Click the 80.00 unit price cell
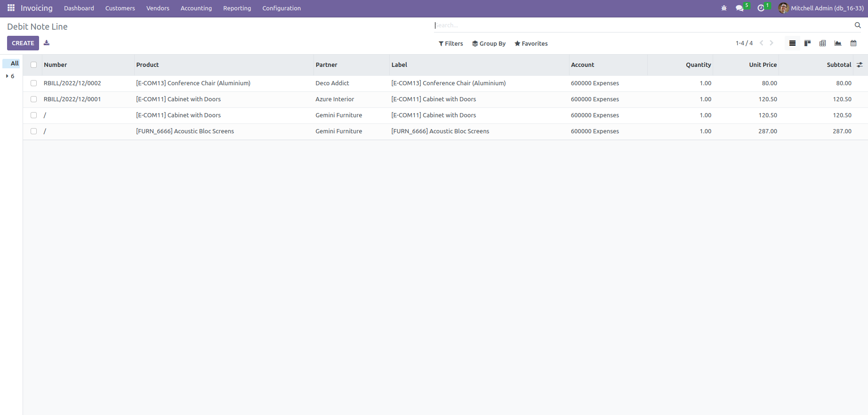Viewport: 868px width, 415px height. 770,83
